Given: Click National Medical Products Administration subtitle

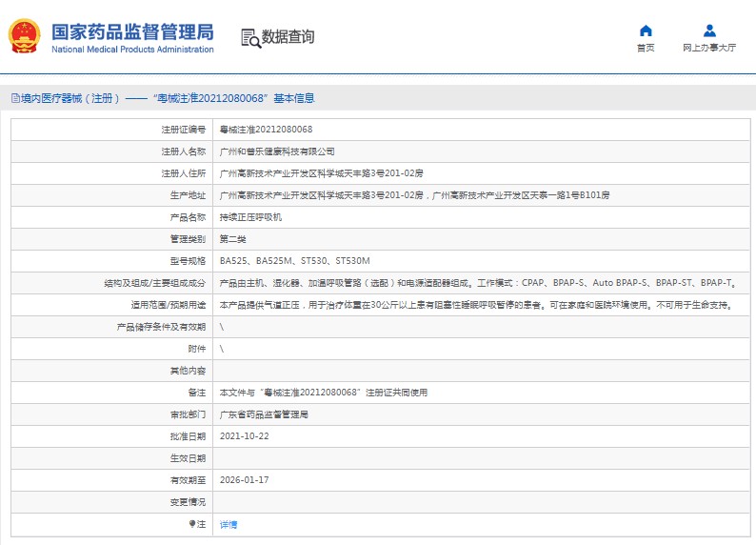Looking at the screenshot, I should [132, 50].
